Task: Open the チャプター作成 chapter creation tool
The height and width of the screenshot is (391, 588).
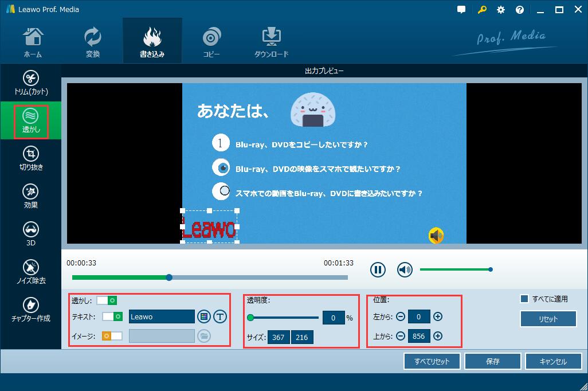Action: point(32,308)
